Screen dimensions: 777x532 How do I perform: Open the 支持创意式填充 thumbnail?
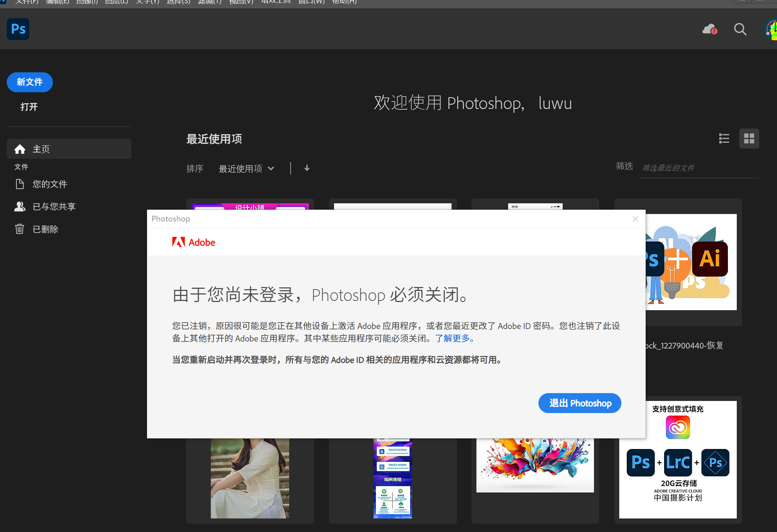point(678,459)
